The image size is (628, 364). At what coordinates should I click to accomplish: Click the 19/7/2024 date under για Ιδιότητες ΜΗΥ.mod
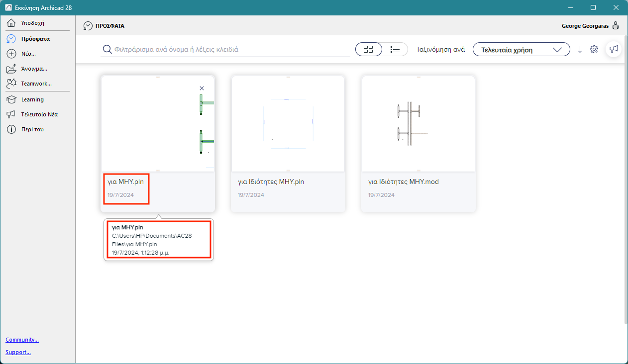(x=381, y=195)
